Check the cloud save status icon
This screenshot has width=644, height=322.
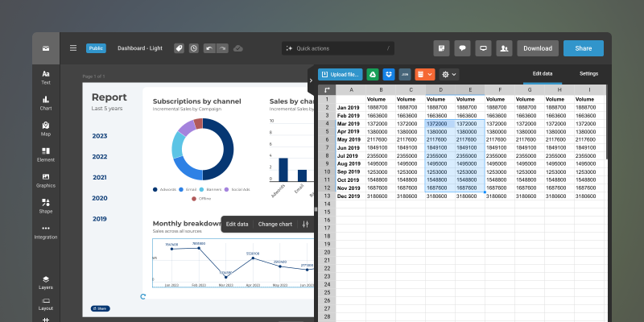238,48
